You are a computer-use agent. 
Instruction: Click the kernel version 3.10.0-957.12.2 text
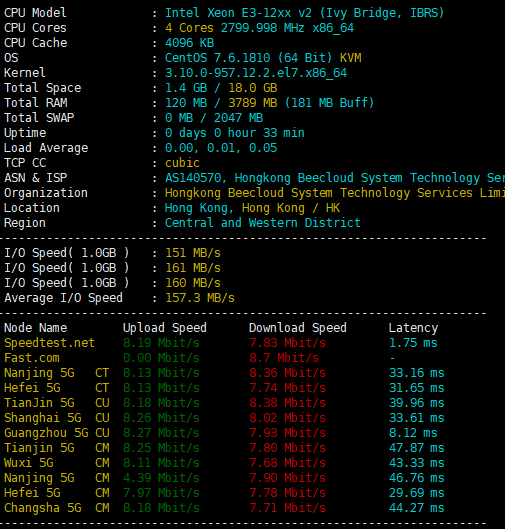(256, 73)
